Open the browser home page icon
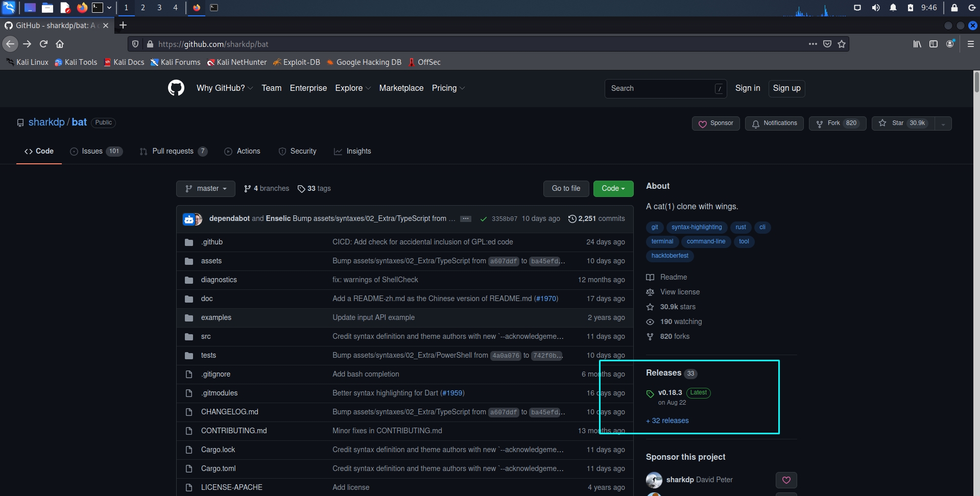The image size is (980, 496). (60, 44)
